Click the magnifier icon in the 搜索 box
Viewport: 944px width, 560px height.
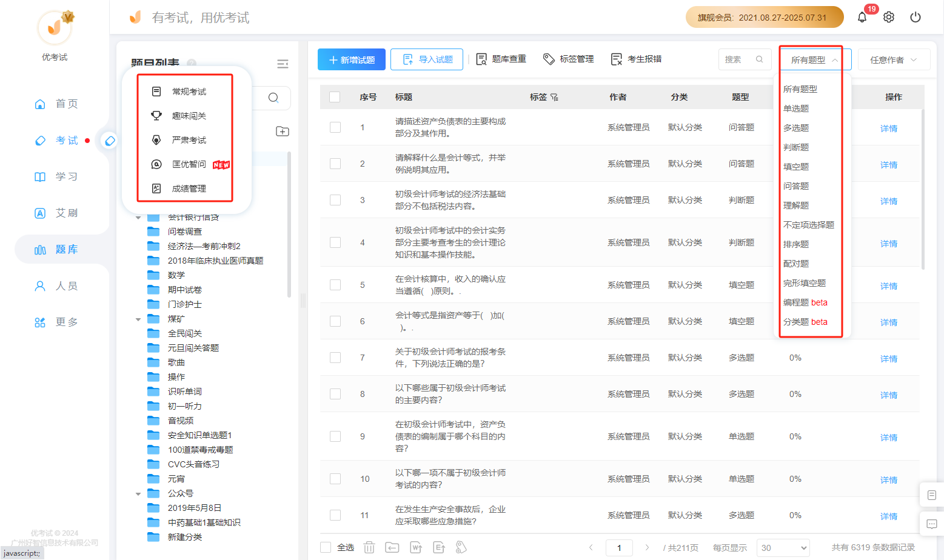click(759, 59)
